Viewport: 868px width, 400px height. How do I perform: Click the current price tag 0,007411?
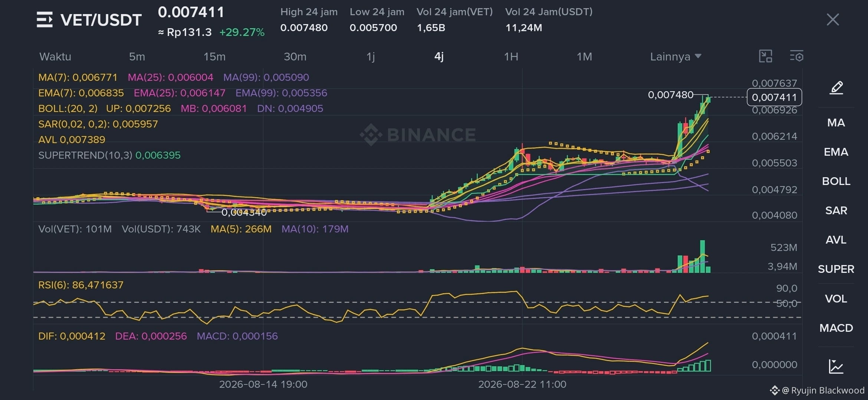774,97
